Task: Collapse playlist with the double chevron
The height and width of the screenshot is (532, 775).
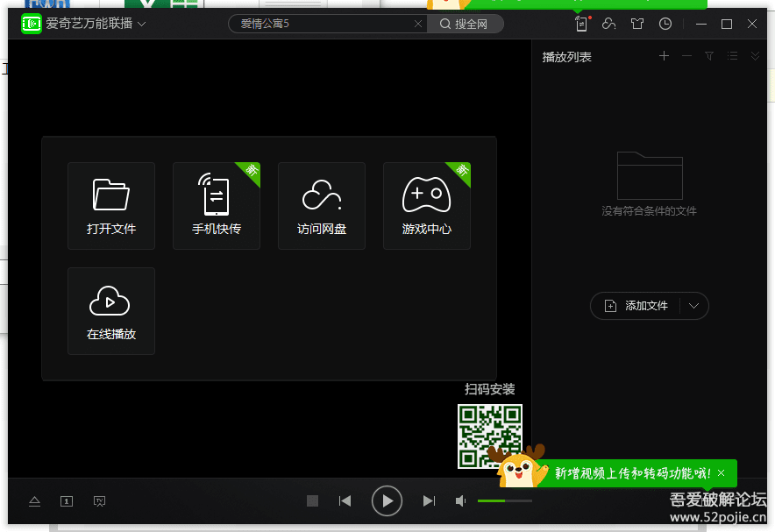Action: point(755,56)
